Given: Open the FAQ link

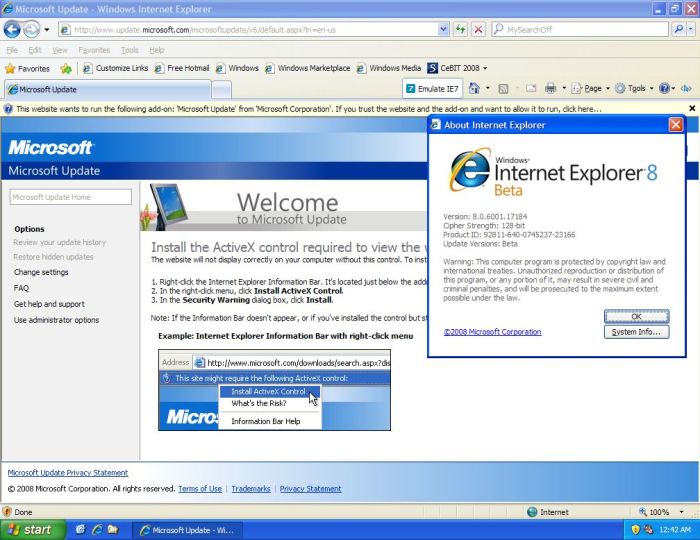Looking at the screenshot, I should (x=21, y=288).
